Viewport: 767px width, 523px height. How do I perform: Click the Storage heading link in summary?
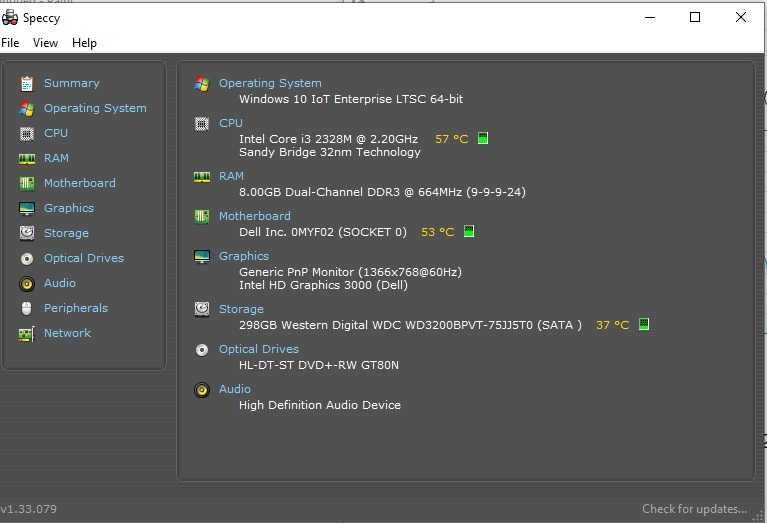[241, 309]
